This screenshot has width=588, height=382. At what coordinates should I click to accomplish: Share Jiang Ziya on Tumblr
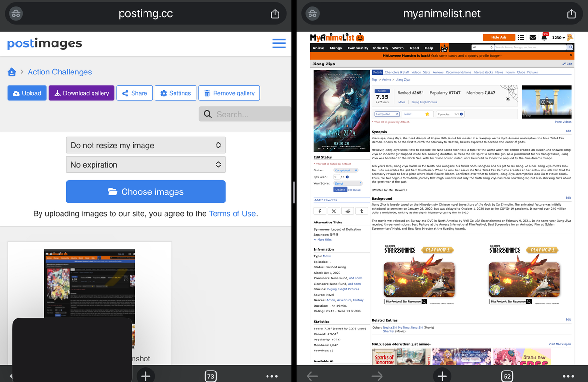tap(361, 211)
